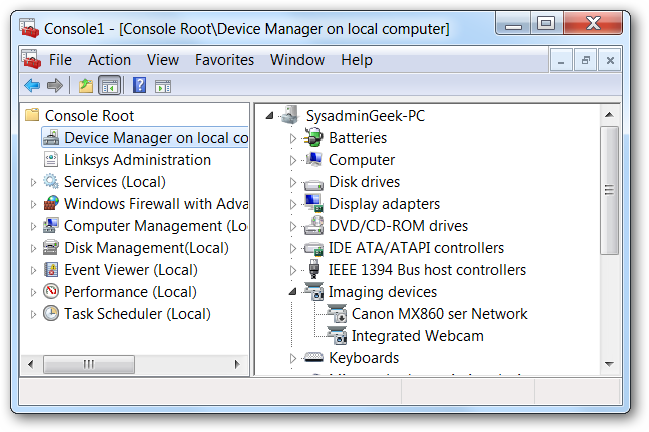Click the blue Help toolbar icon
The height and width of the screenshot is (432, 649).
tap(139, 86)
